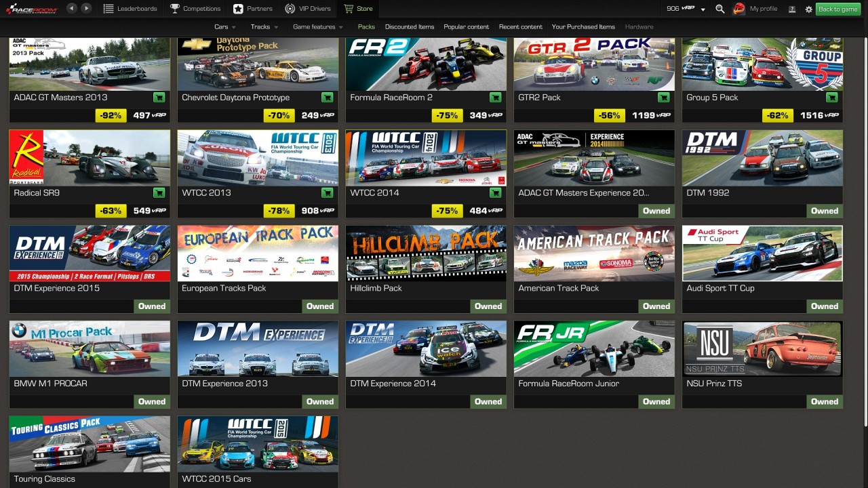
Task: Open the help question mark icon
Action: pos(792,9)
